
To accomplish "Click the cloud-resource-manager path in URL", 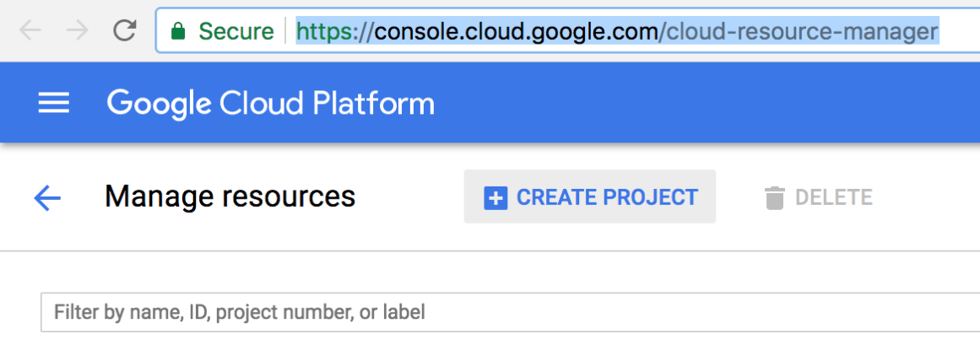I will (x=802, y=32).
